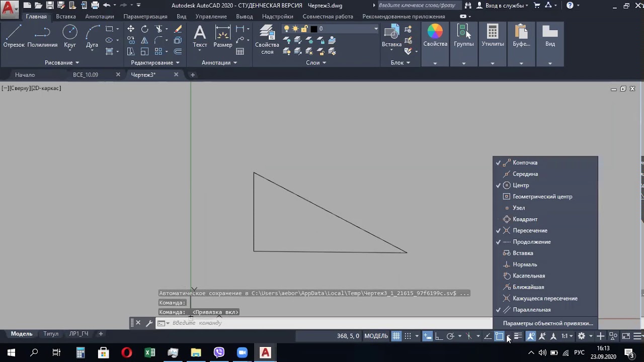Switch to the Вставка ribbon tab
644x362 pixels.
click(66, 17)
